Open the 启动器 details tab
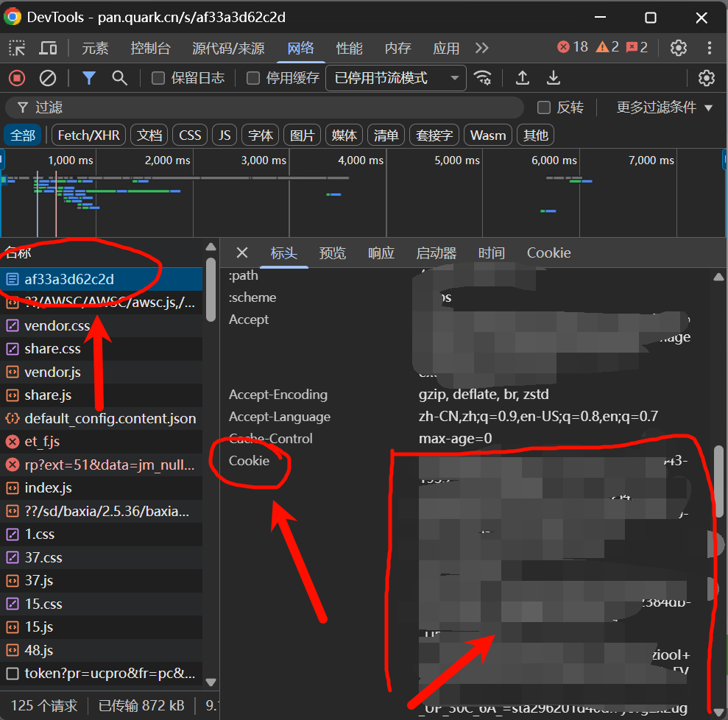 click(x=437, y=253)
